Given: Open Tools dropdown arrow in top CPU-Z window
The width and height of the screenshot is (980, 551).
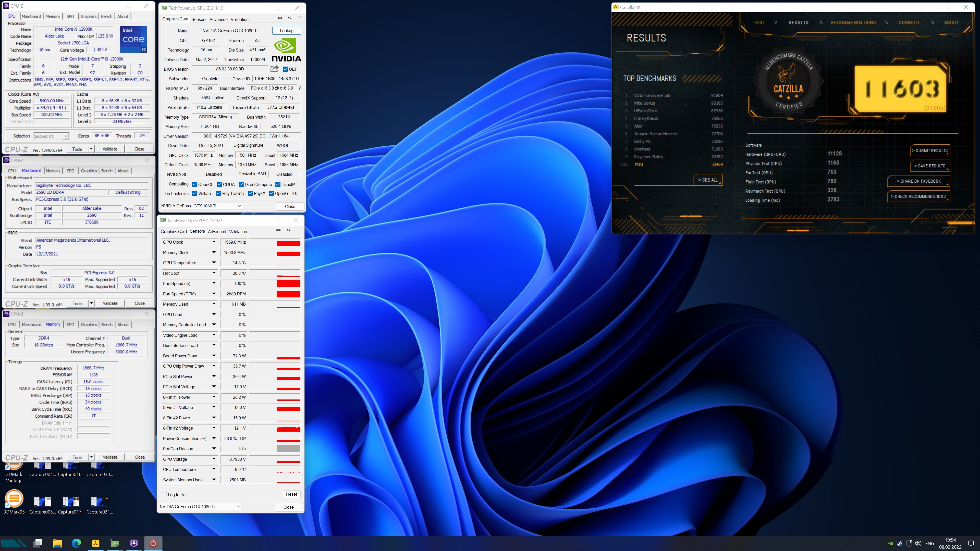Looking at the screenshot, I should [x=91, y=149].
